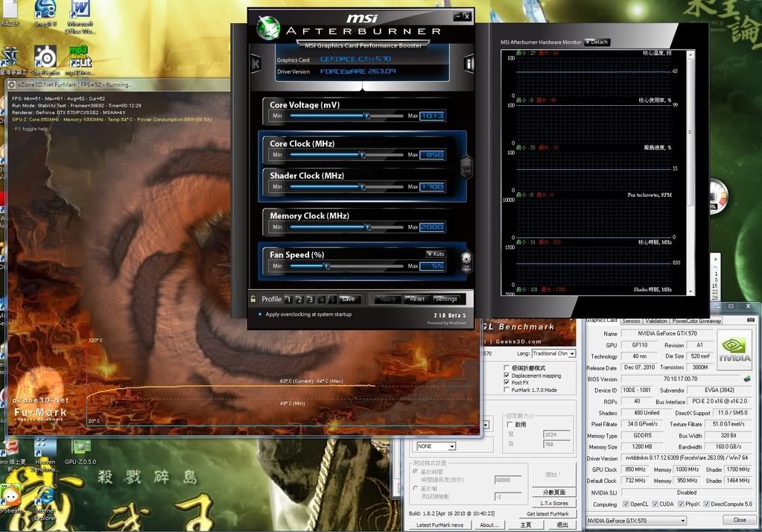Click the BIOS save chip icon in GPU-Z
This screenshot has width=762, height=532.
point(746,379)
